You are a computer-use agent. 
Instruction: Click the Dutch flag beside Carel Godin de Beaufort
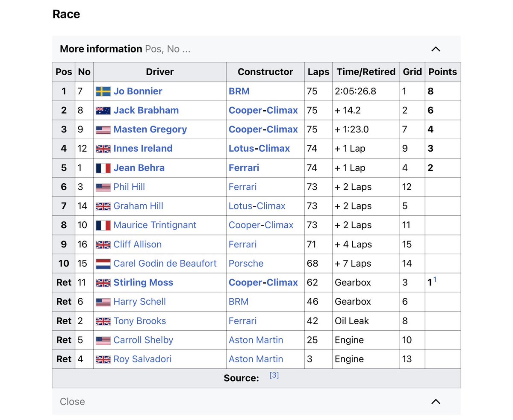pyautogui.click(x=103, y=263)
